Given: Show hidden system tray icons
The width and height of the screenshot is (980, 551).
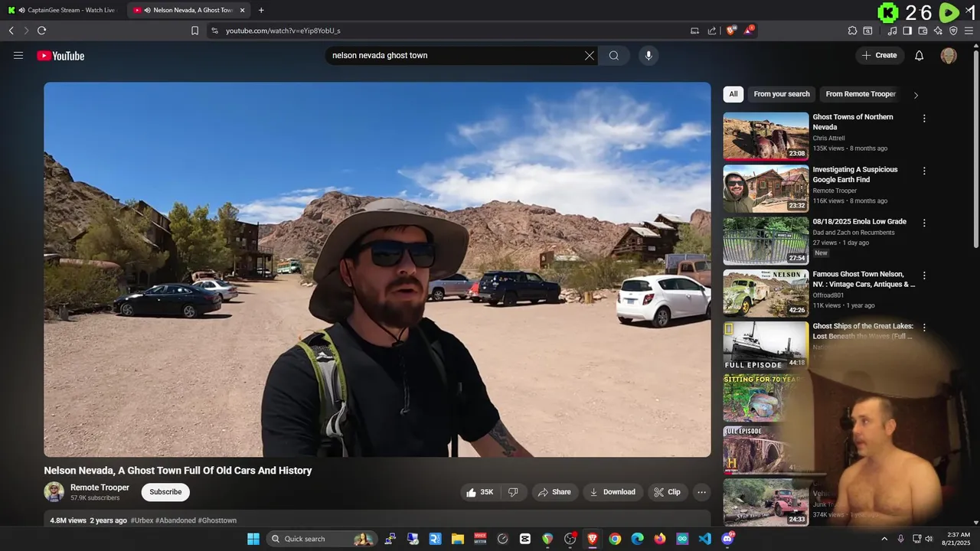Looking at the screenshot, I should point(884,539).
